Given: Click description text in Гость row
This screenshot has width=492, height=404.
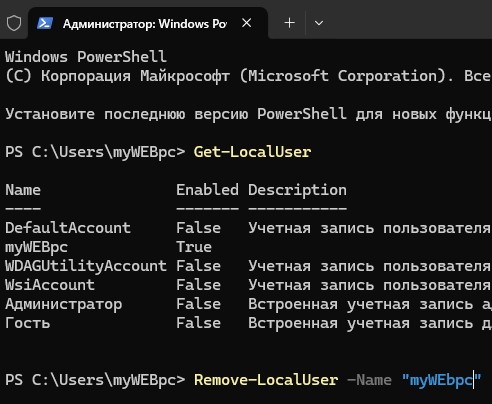Looking at the screenshot, I should click(x=370, y=323).
